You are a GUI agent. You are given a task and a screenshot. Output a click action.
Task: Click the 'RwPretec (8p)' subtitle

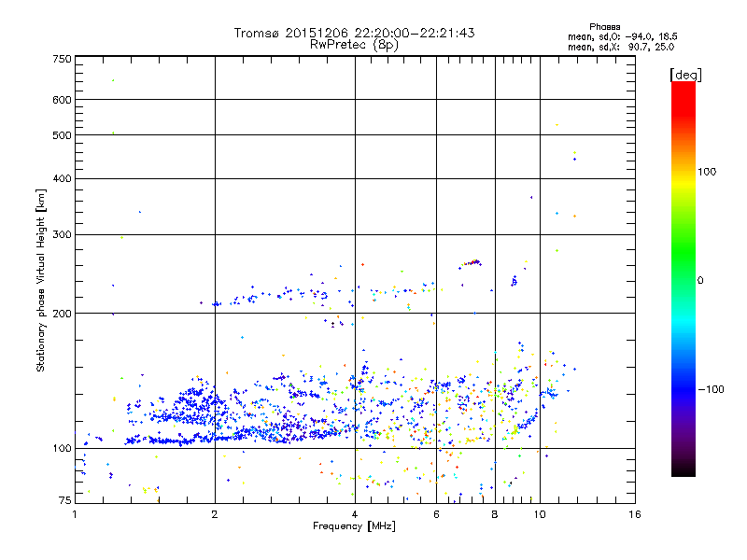(354, 45)
